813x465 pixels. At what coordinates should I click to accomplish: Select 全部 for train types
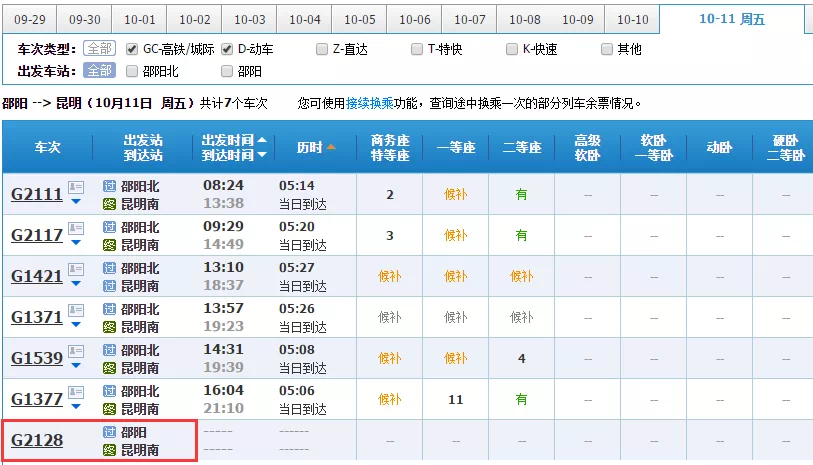click(x=100, y=49)
